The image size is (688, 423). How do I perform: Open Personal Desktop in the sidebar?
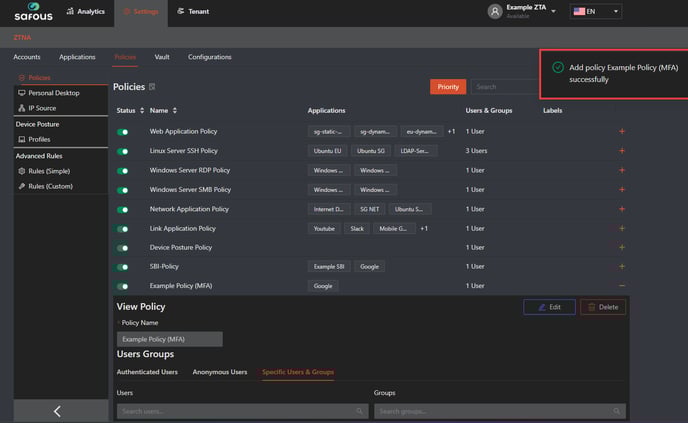[x=54, y=92]
